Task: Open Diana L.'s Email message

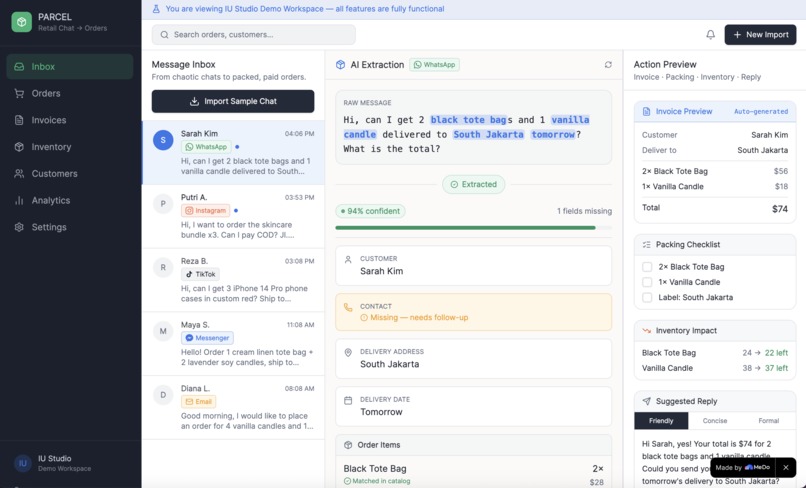Action: pyautogui.click(x=233, y=408)
